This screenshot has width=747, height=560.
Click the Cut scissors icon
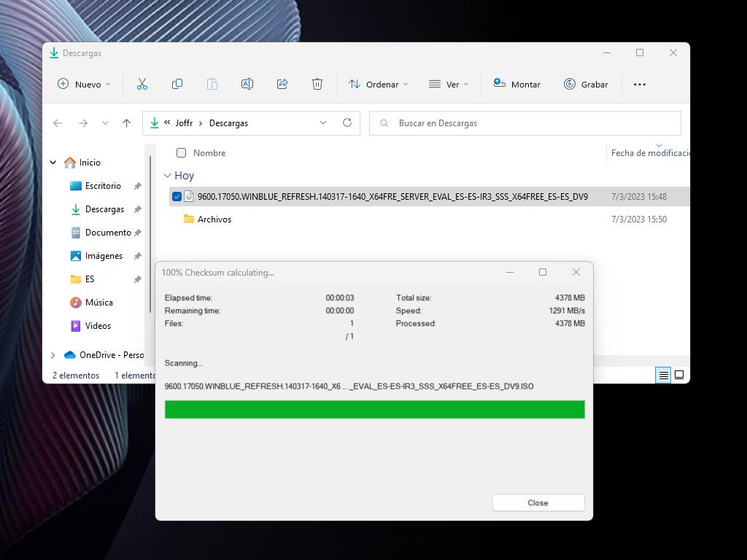pyautogui.click(x=142, y=85)
